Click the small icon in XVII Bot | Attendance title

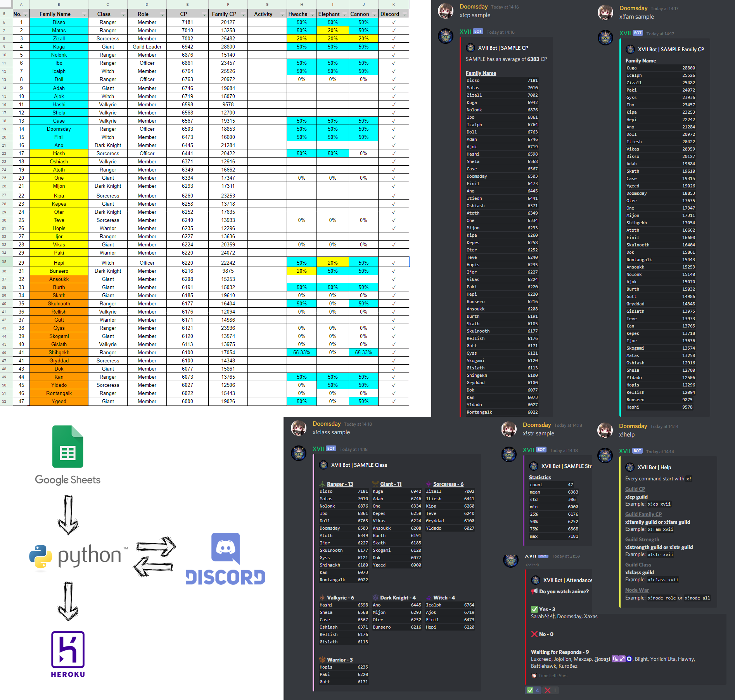coord(536,580)
